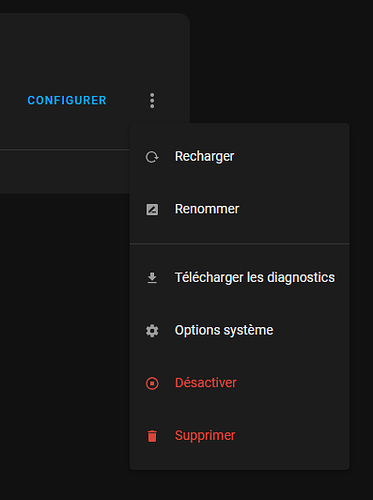Screen dimensions: 373x500
Task: Click the blue CONFIGURER button
Action: coord(67,100)
